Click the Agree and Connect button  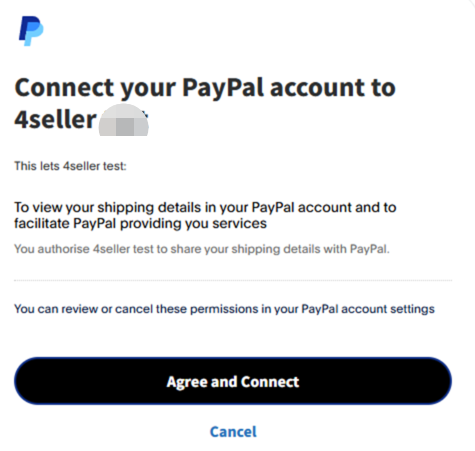(x=233, y=381)
